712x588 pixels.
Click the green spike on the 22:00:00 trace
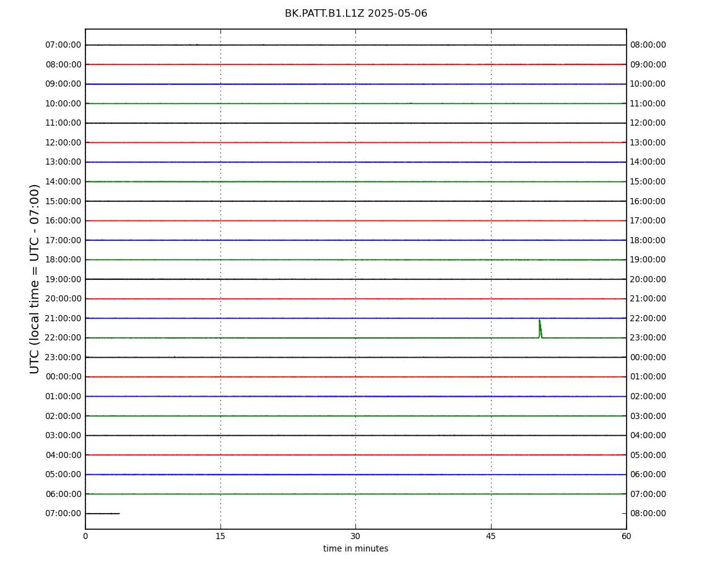point(540,329)
